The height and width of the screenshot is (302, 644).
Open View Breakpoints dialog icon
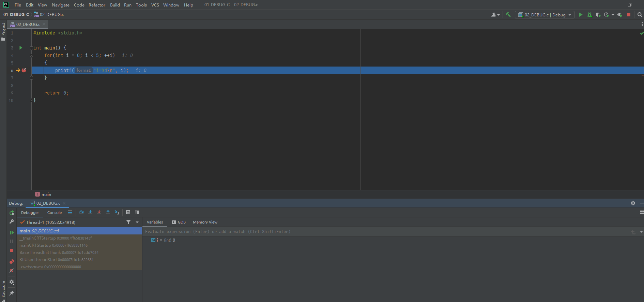(12, 262)
